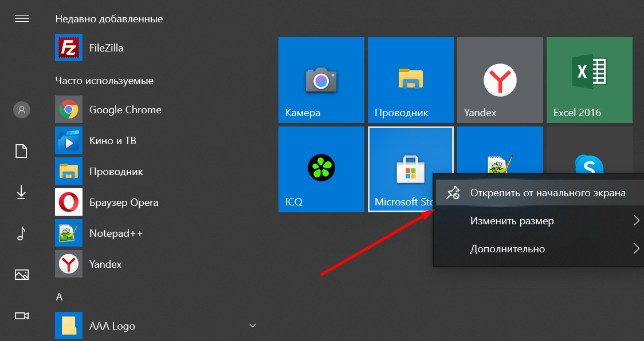The height and width of the screenshot is (341, 644).
Task: Choose Открепить от начального экрана
Action: pos(539,193)
